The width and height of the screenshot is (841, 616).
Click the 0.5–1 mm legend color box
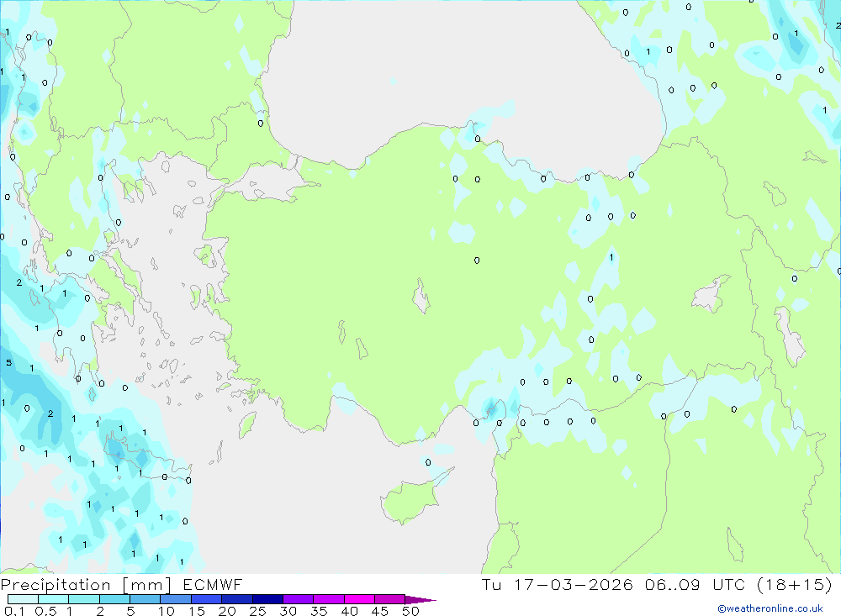tap(54, 599)
